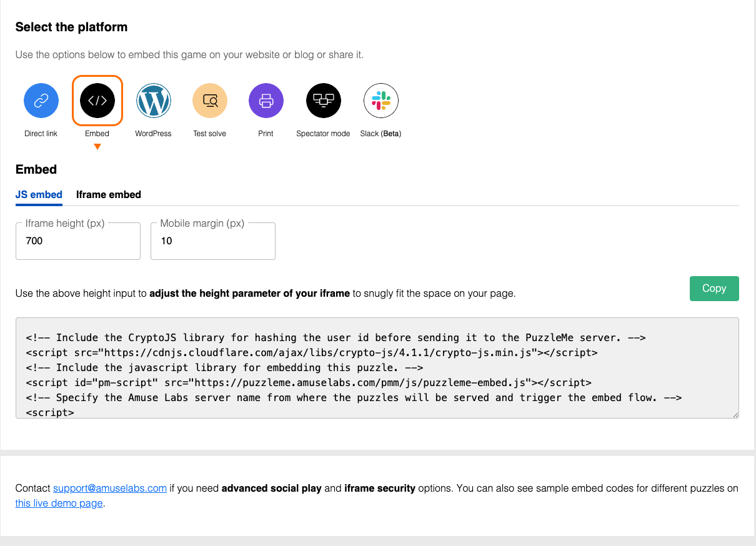Click the WordPress label under its icon
The image size is (756, 546).
click(x=154, y=134)
